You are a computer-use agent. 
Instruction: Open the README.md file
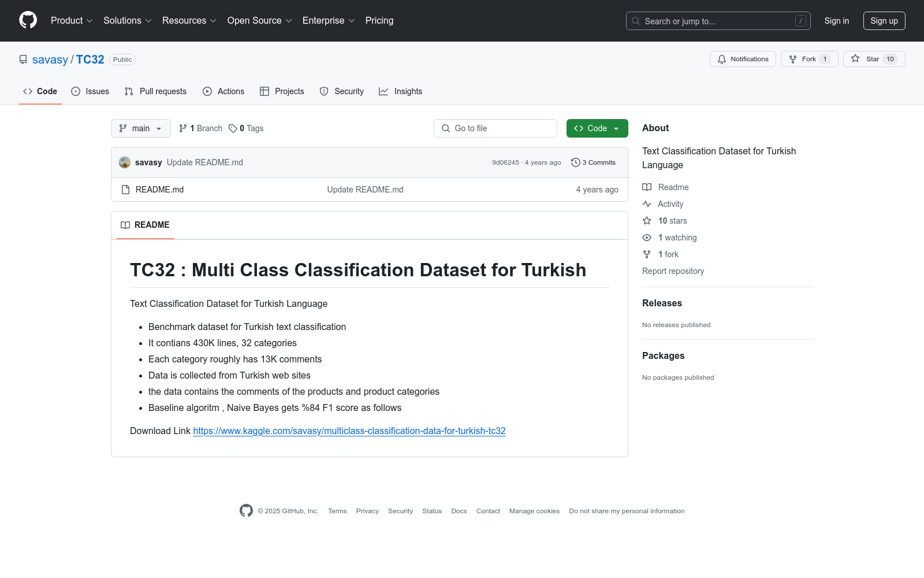pyautogui.click(x=159, y=190)
